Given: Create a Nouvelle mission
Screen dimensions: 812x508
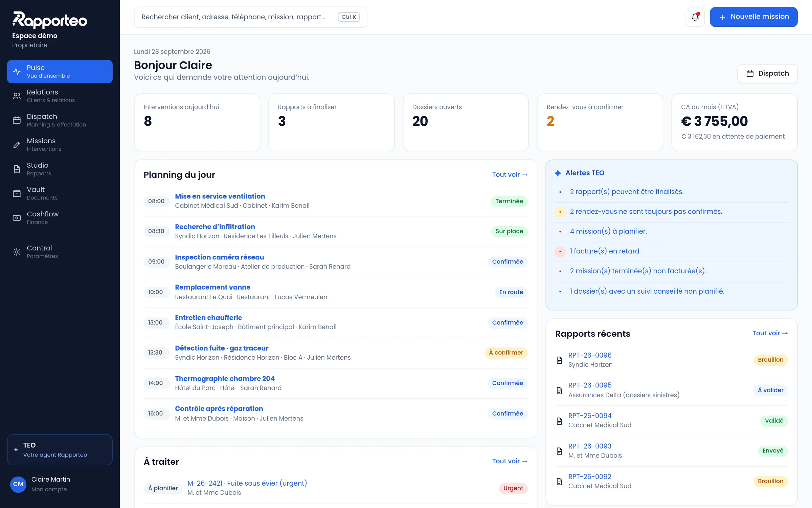Looking at the screenshot, I should [x=753, y=17].
